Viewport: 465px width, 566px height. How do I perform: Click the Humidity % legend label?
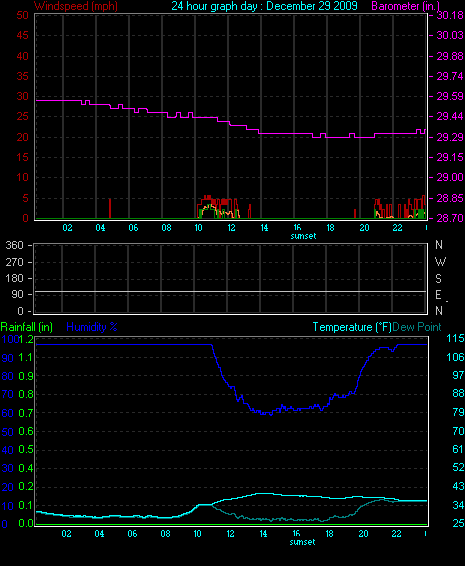point(92,327)
